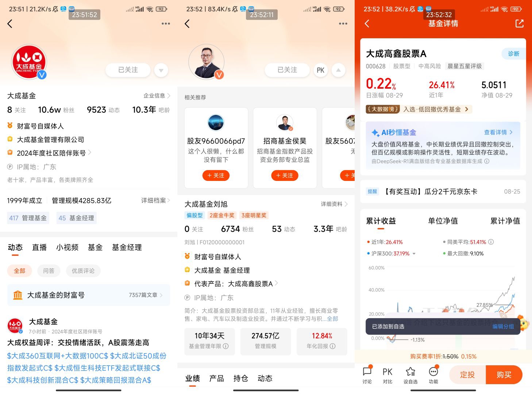Viewport: 532px width, 394px height.
Task: Select 优质评论 filter chip
Action: coord(83,271)
